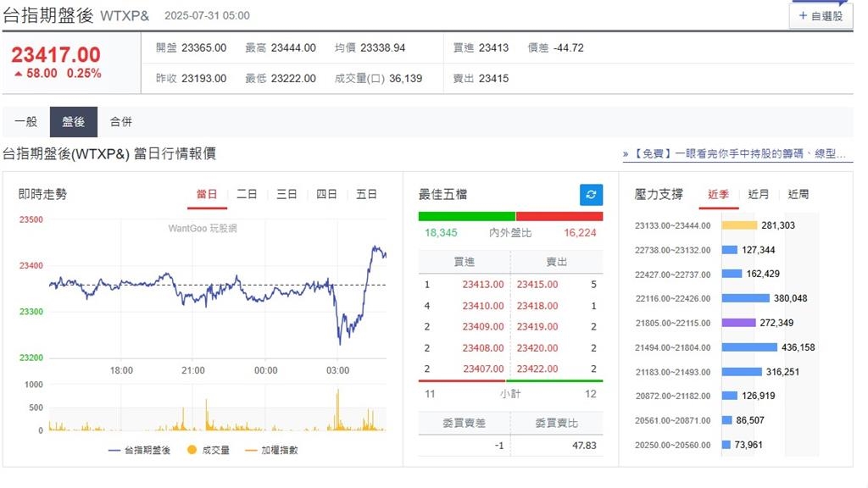The width and height of the screenshot is (868, 488).
Task: Switch chart range to 三日
Action: pos(287,194)
